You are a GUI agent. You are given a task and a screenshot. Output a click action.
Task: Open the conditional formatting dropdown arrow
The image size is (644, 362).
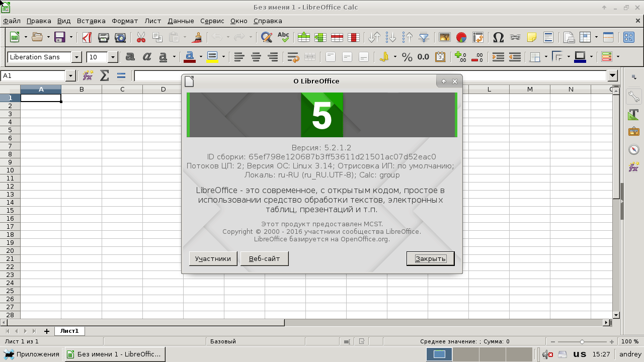tap(617, 57)
